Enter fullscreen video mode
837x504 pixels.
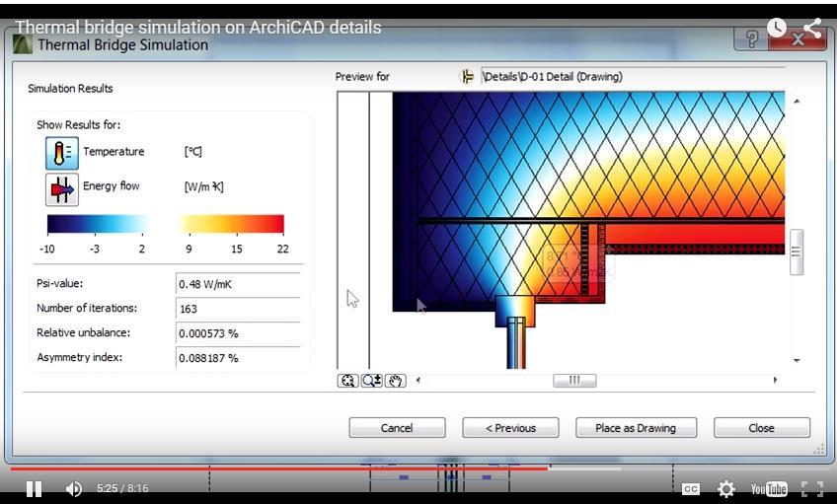[812, 488]
